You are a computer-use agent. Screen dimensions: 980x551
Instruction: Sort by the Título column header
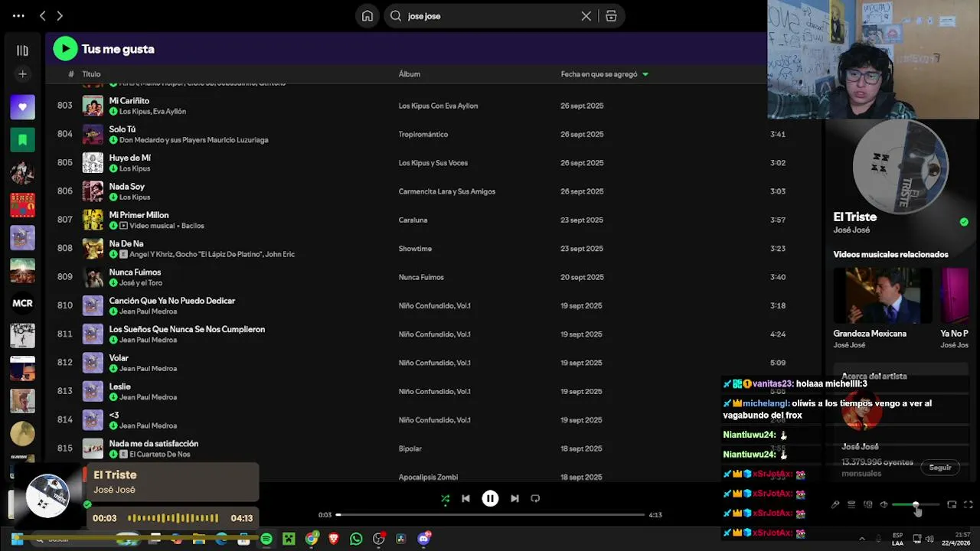pos(91,74)
